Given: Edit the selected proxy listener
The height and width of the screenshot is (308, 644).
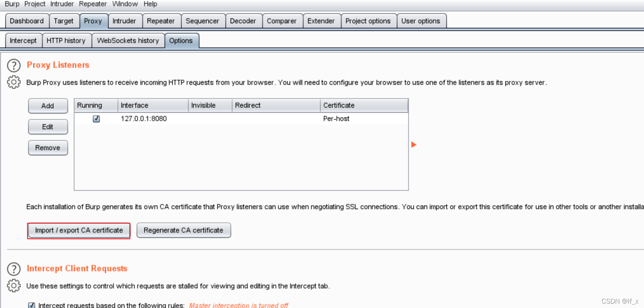Looking at the screenshot, I should click(48, 127).
